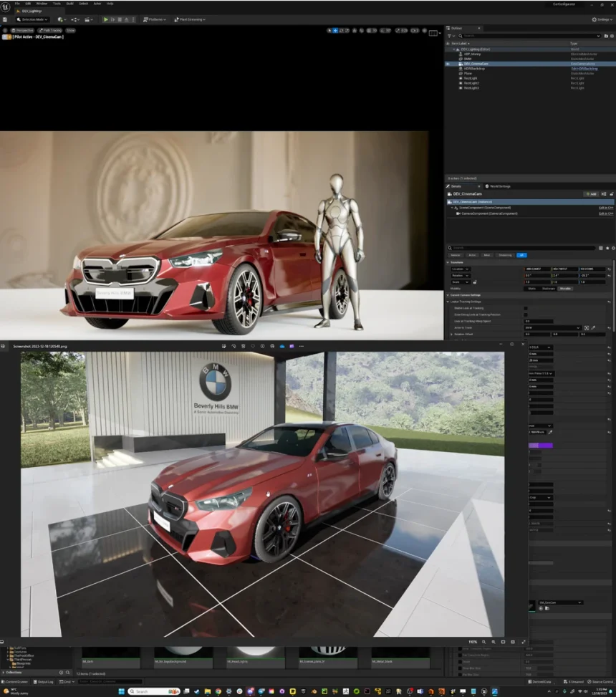The width and height of the screenshot is (616, 697).
Task: Open the Outliner settings gear icon
Action: pos(611,36)
